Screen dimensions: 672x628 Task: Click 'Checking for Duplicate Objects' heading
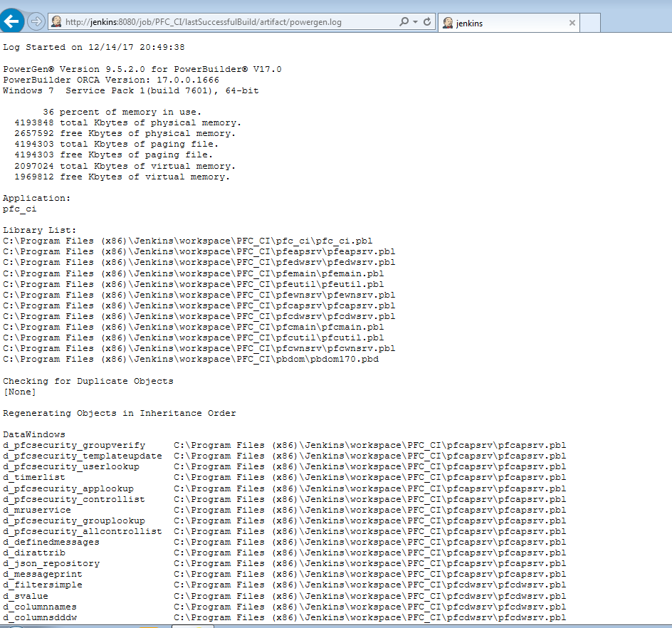pos(88,381)
